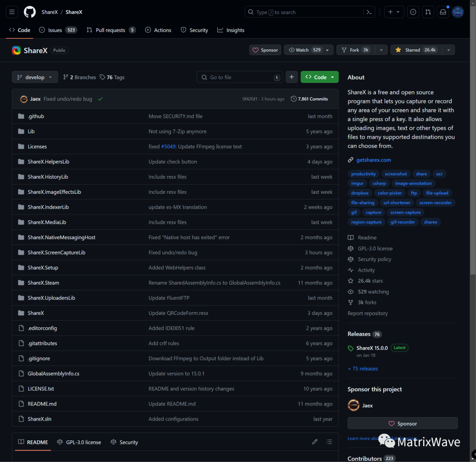
Task: Click the gif-recorder topic tag
Action: click(x=402, y=222)
